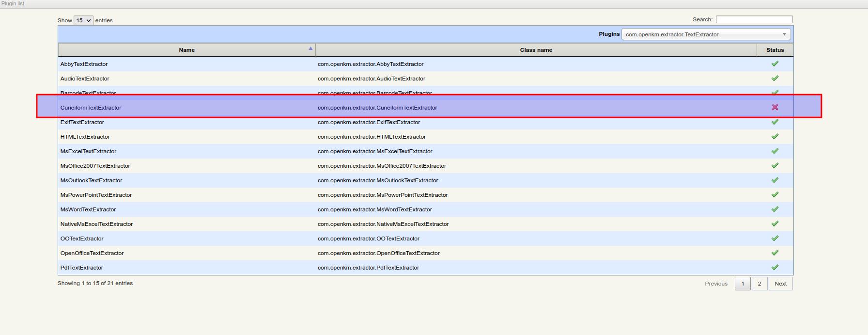Click MsWordTextExtractor status check icon
The height and width of the screenshot is (335, 868).
tap(775, 209)
